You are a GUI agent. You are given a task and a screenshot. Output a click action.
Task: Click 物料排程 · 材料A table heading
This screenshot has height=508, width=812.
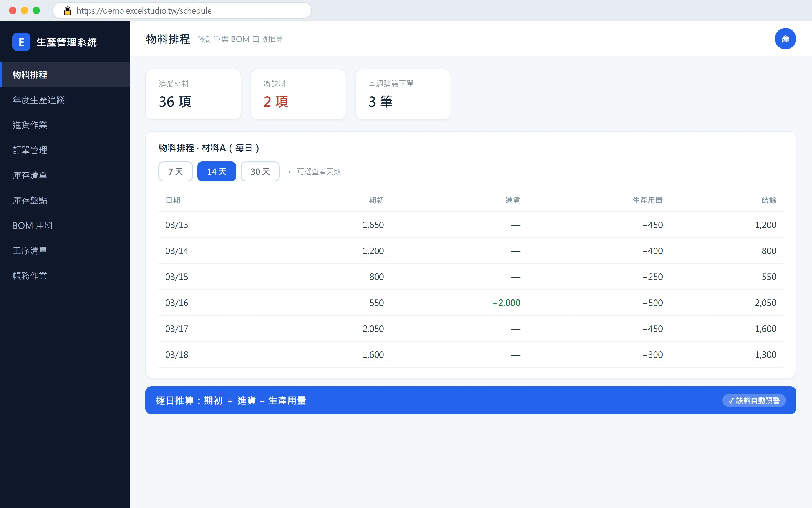pos(209,148)
